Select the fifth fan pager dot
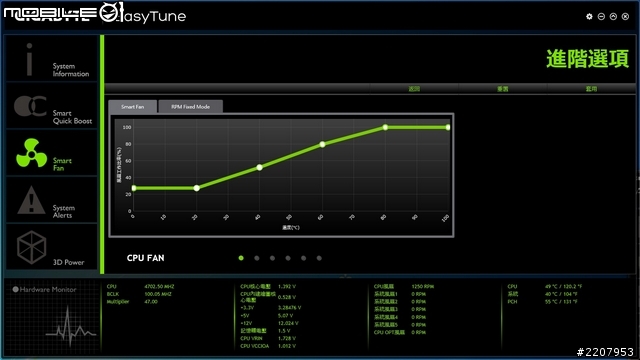 pos(304,258)
